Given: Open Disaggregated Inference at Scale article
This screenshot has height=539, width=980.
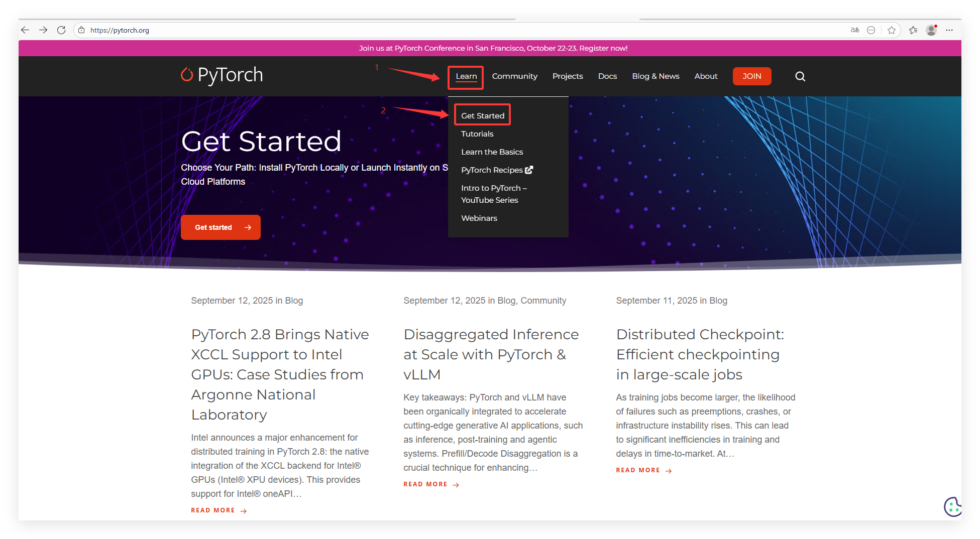Looking at the screenshot, I should (491, 354).
